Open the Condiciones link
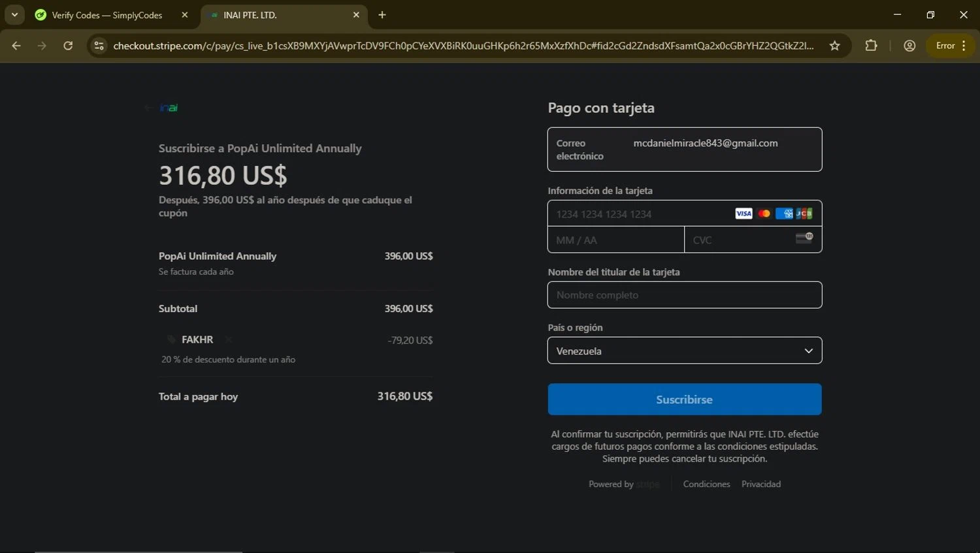Screen dimensions: 980x553 (x=706, y=484)
